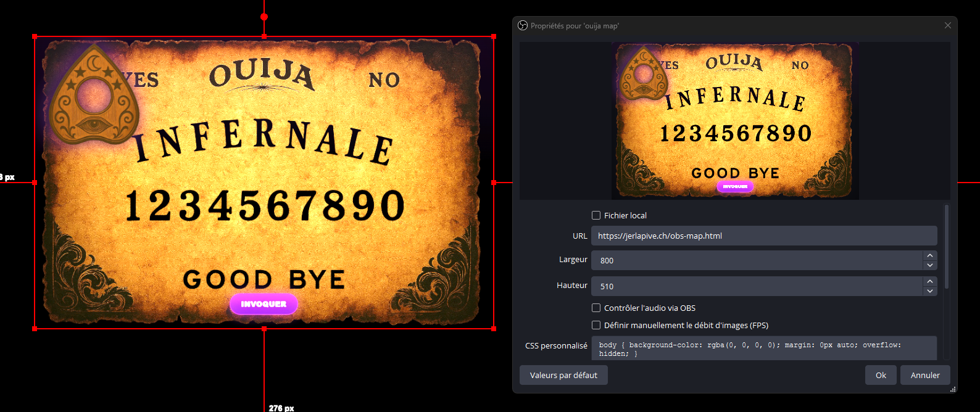Decrease Hauteur with the down arrow

930,291
